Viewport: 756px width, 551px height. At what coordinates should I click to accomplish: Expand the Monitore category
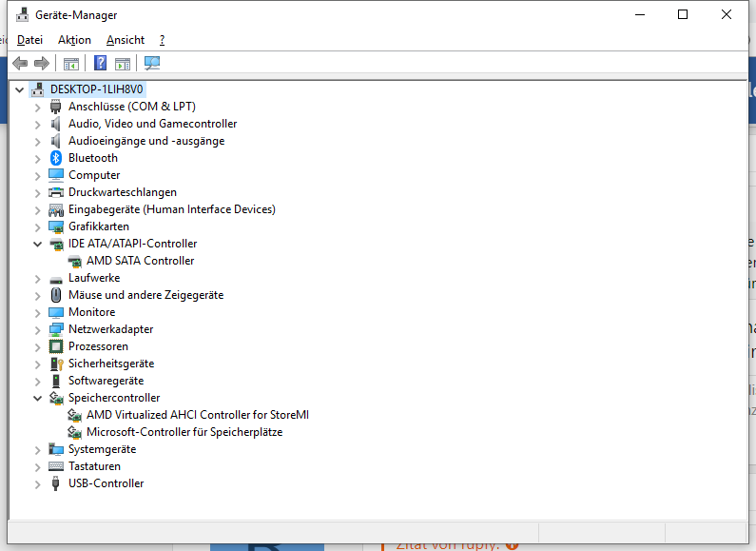38,313
